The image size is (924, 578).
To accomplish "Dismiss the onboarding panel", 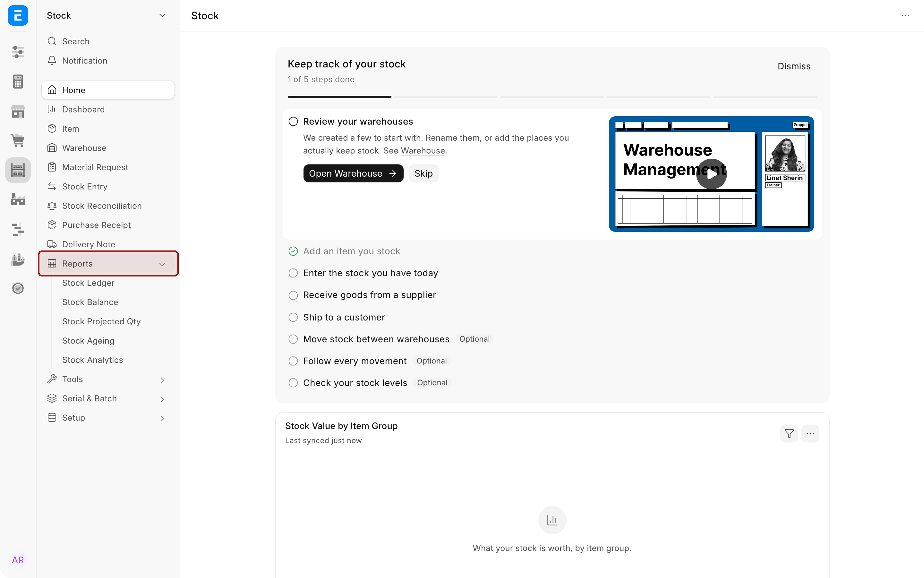I will coord(794,66).
